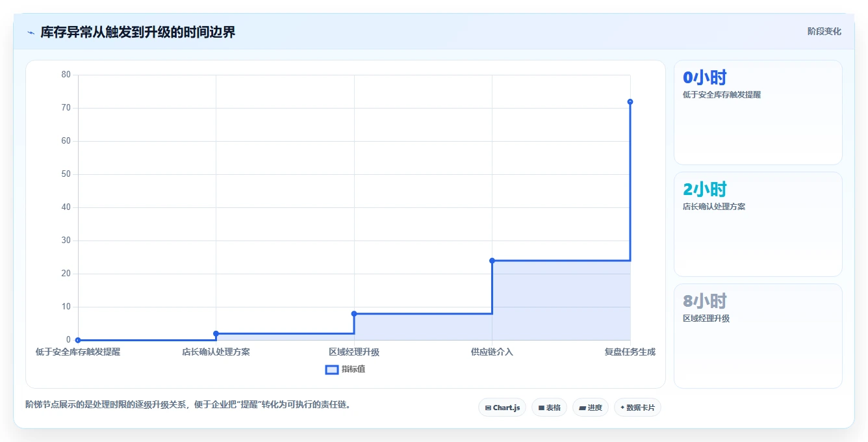Screen dimensions: 868x442
Task: Open the 8小时 stat card
Action: tap(758, 336)
